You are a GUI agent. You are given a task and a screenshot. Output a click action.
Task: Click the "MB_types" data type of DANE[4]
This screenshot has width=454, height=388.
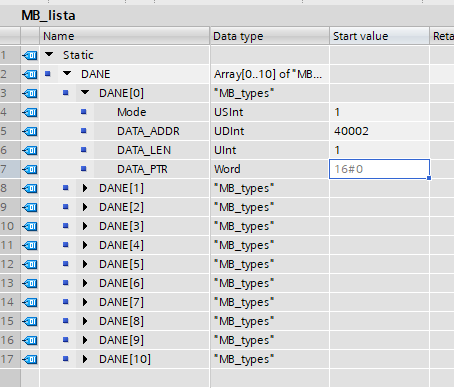(270, 245)
